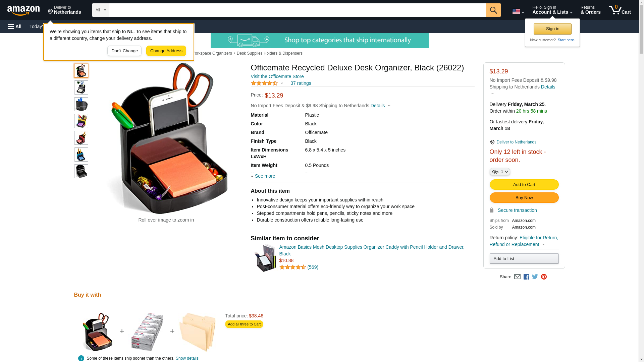Click the Add to Cart button
644x362 pixels.
524,185
